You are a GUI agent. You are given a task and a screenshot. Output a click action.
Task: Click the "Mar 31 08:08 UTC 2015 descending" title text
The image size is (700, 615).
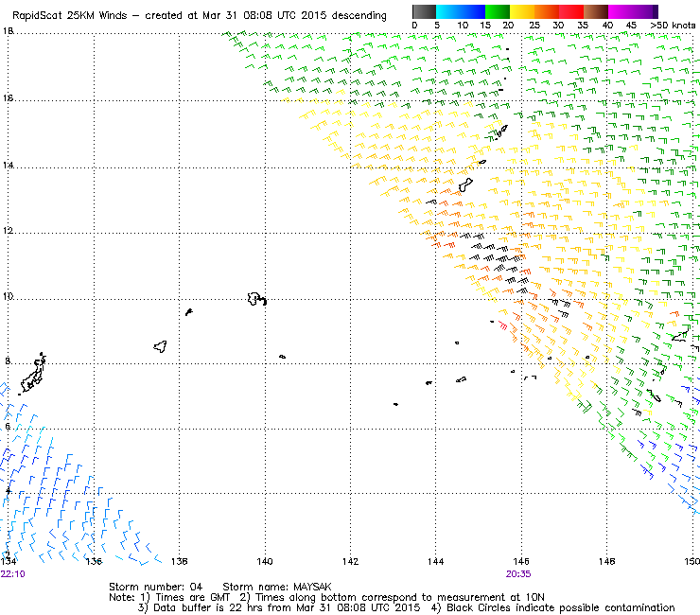(294, 16)
